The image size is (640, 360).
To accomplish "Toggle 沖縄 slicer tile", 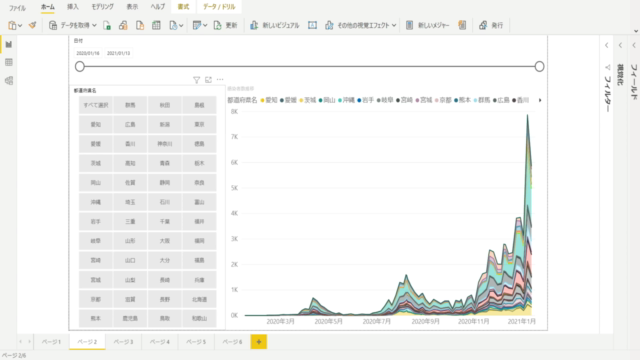I will [x=96, y=202].
